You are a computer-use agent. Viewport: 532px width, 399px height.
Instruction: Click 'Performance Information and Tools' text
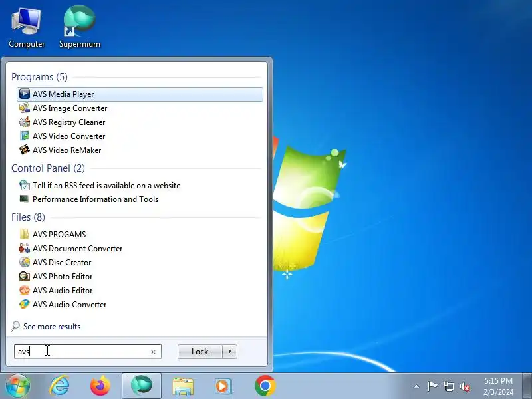point(95,199)
